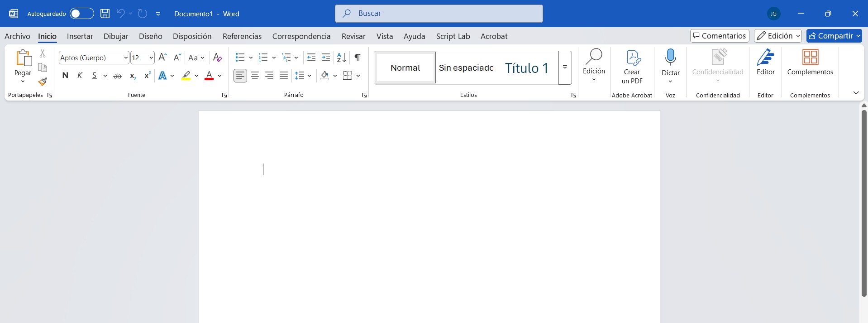The image size is (868, 323).
Task: Expand the styles gallery arrow
Action: tap(565, 67)
